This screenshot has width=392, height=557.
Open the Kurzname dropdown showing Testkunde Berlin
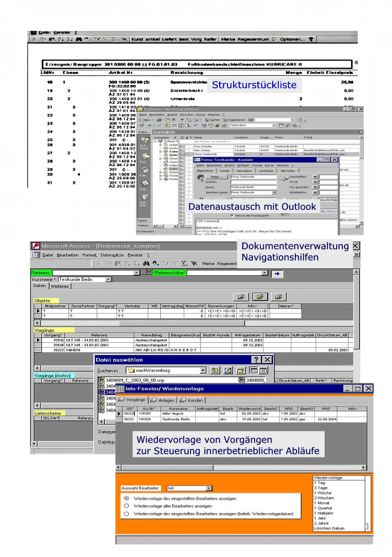click(108, 279)
